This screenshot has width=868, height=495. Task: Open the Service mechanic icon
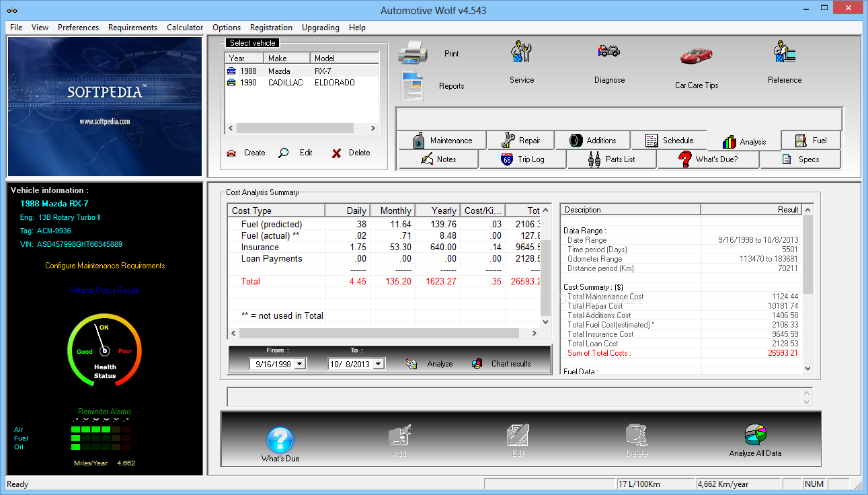pos(521,52)
